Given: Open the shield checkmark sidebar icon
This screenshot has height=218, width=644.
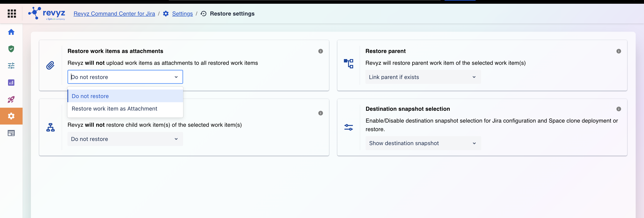Looking at the screenshot, I should [x=11, y=49].
